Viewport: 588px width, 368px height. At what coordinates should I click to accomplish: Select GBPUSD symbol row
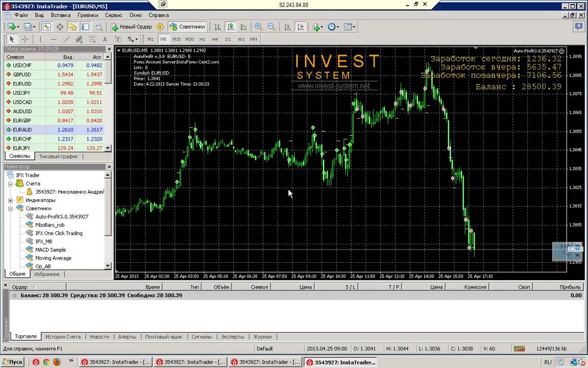pyautogui.click(x=55, y=74)
